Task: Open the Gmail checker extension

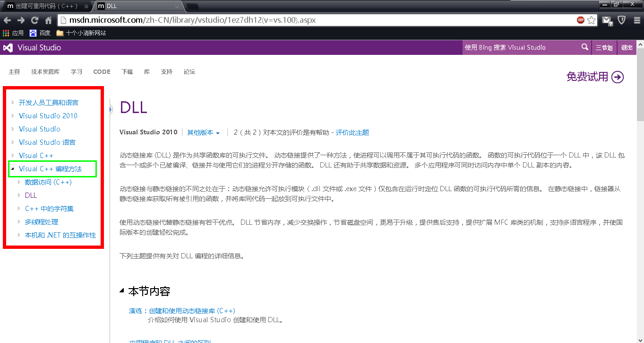Action: pyautogui.click(x=607, y=20)
